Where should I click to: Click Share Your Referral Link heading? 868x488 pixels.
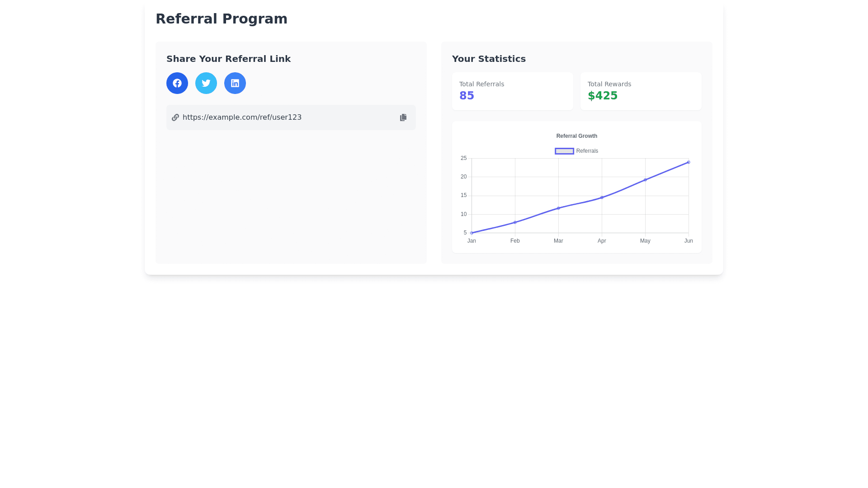click(228, 59)
